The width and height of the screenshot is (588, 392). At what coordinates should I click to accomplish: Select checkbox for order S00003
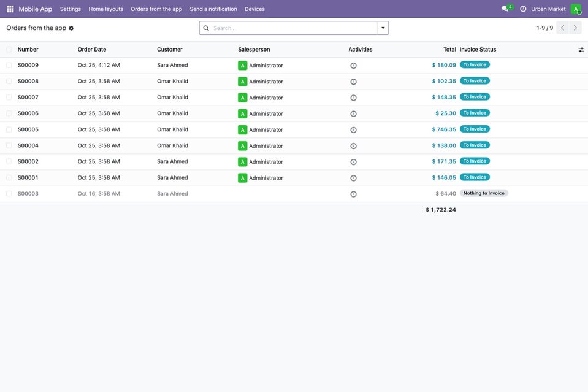pyautogui.click(x=9, y=194)
